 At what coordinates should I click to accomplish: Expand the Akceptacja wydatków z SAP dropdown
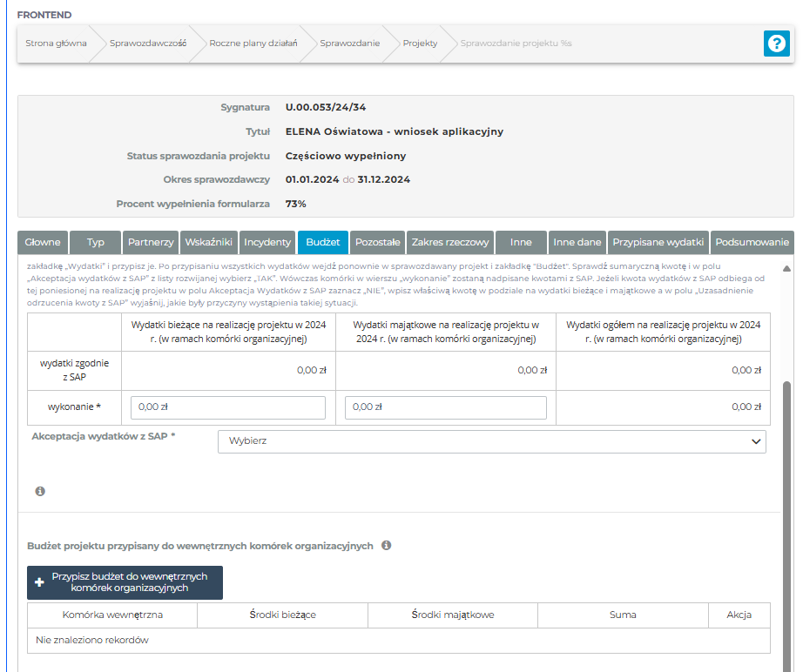[491, 441]
